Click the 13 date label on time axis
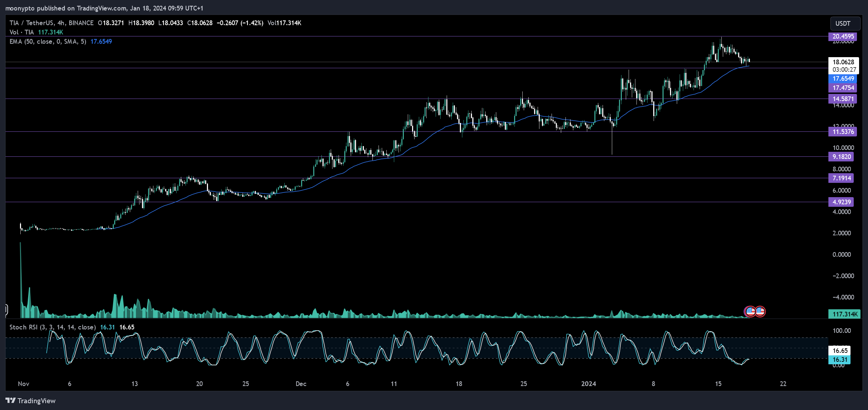Screen dimensions: 868x410 134,384
